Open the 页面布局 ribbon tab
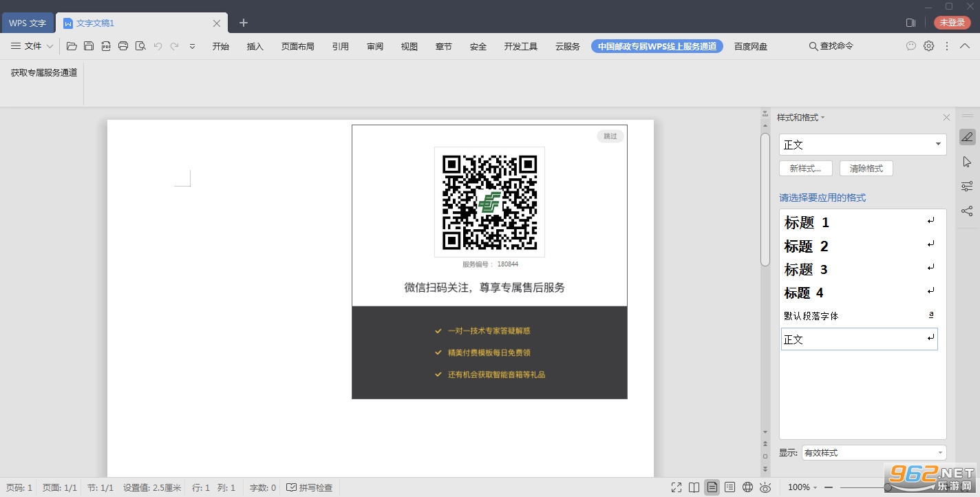 click(x=298, y=46)
